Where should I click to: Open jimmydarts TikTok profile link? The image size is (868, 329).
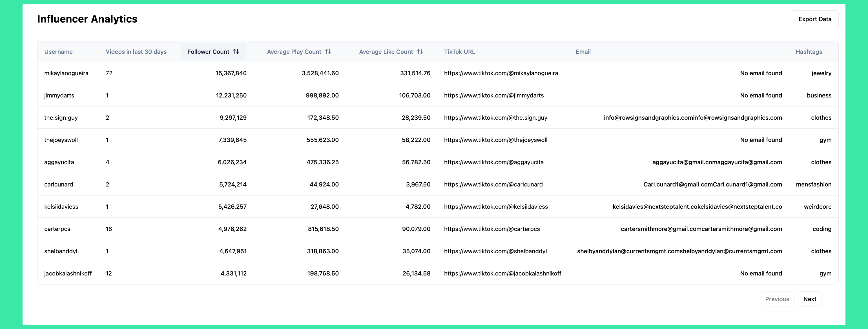(x=494, y=95)
